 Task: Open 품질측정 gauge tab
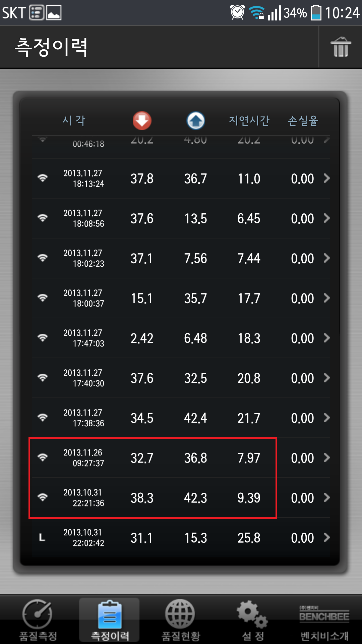click(x=38, y=620)
